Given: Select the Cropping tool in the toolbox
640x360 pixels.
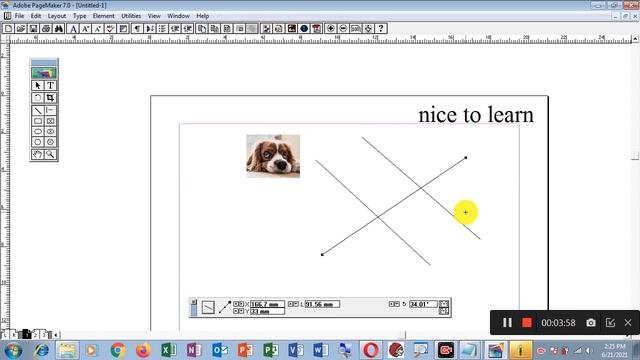Looking at the screenshot, I should pos(50,98).
